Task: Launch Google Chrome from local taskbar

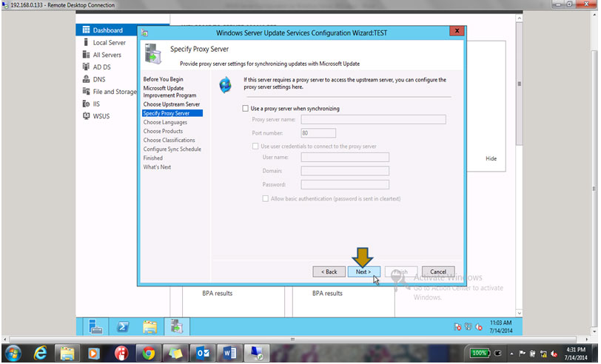Action: [148, 353]
